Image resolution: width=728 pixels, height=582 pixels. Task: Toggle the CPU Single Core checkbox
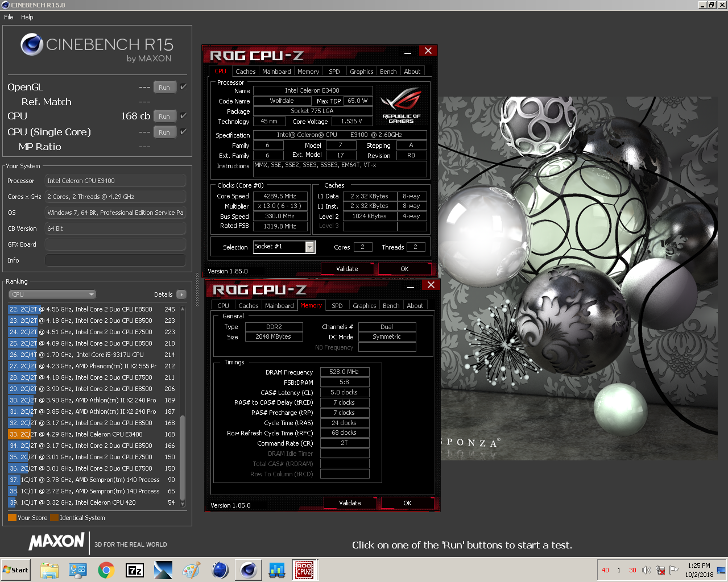click(x=183, y=132)
